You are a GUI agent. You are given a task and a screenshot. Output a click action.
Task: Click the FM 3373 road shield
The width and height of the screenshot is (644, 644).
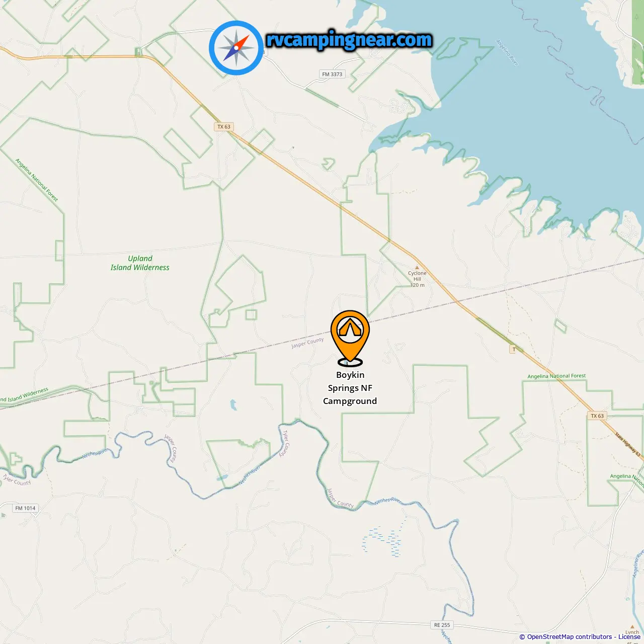point(332,74)
